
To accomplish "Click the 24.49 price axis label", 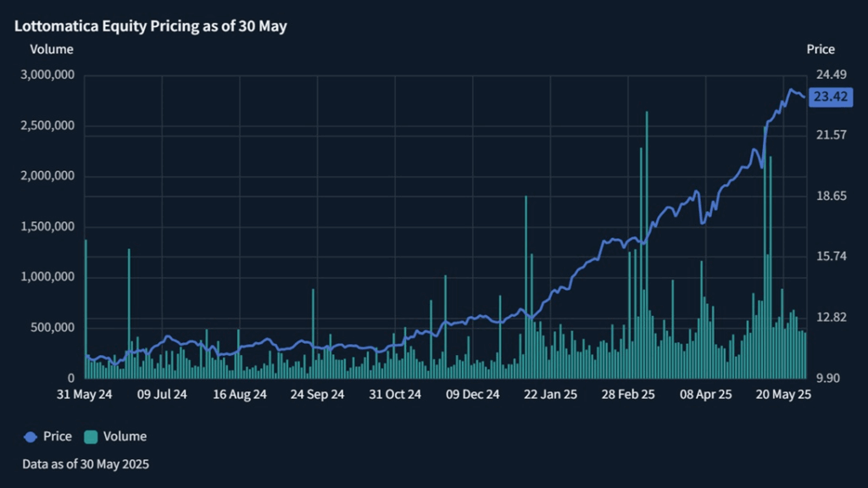I will coord(832,75).
